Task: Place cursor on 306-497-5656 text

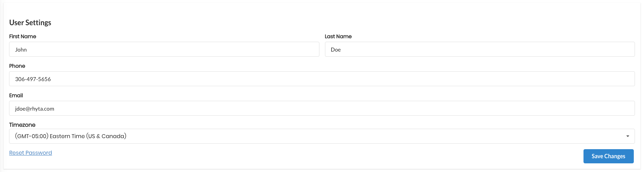Action: tap(33, 79)
